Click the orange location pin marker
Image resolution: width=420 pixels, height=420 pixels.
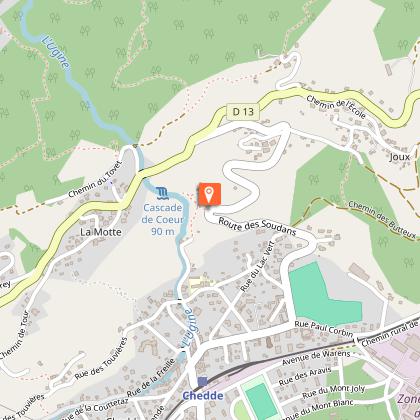click(209, 194)
